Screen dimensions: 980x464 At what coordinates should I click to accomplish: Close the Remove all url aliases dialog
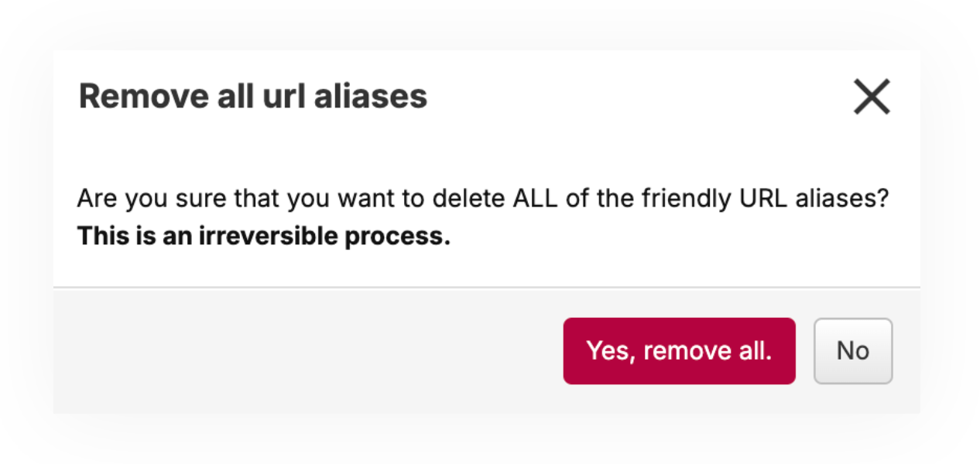[872, 97]
